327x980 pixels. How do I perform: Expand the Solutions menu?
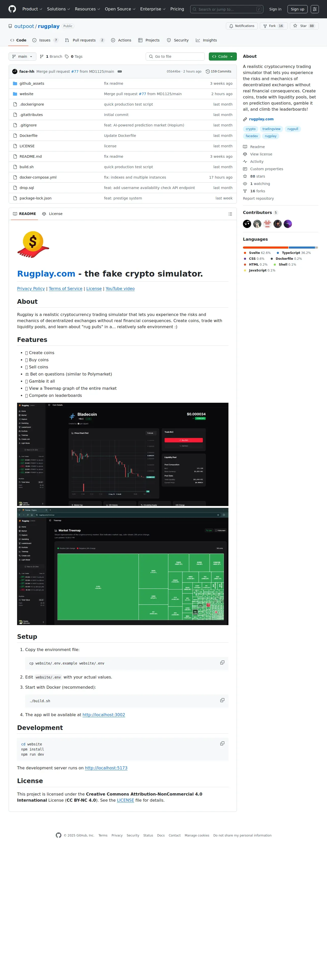point(58,9)
